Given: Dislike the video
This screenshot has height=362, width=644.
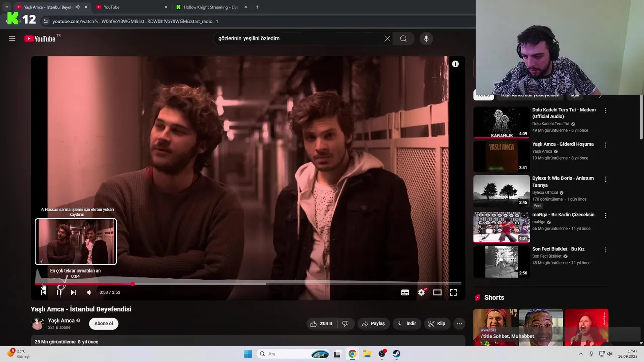Looking at the screenshot, I should tap(345, 324).
